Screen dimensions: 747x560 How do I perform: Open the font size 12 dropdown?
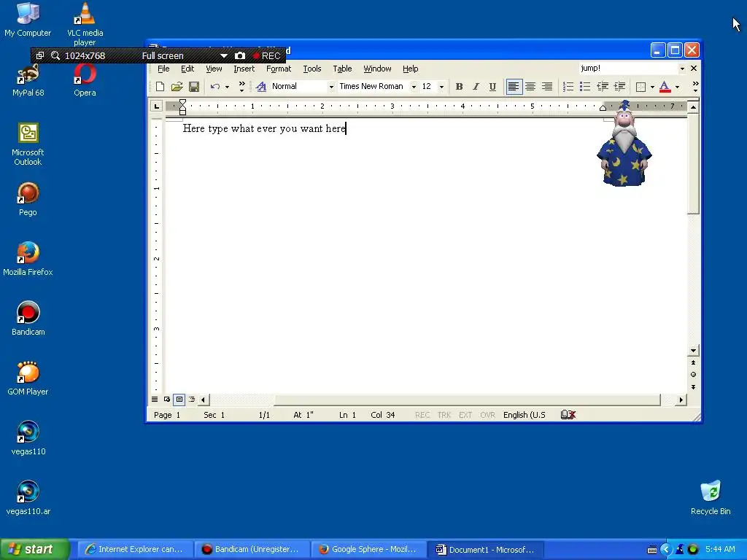coord(441,87)
